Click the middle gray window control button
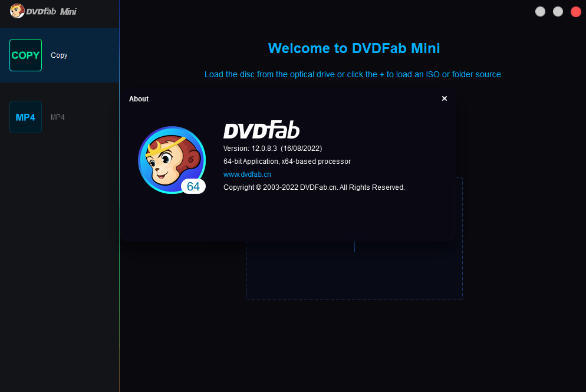The image size is (586, 392). coord(558,12)
